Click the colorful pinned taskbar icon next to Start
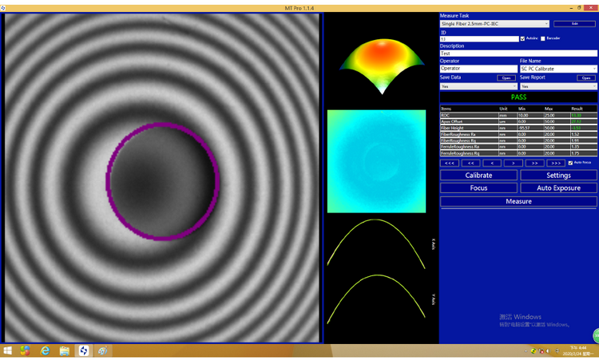Image resolution: width=599 pixels, height=364 pixels. [26, 351]
